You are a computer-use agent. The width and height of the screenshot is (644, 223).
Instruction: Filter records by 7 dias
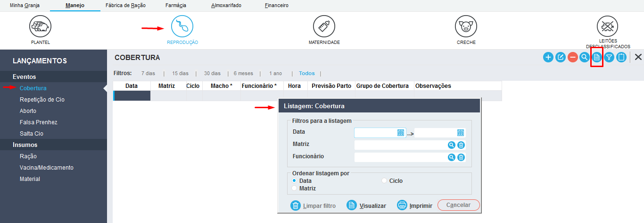click(x=148, y=74)
